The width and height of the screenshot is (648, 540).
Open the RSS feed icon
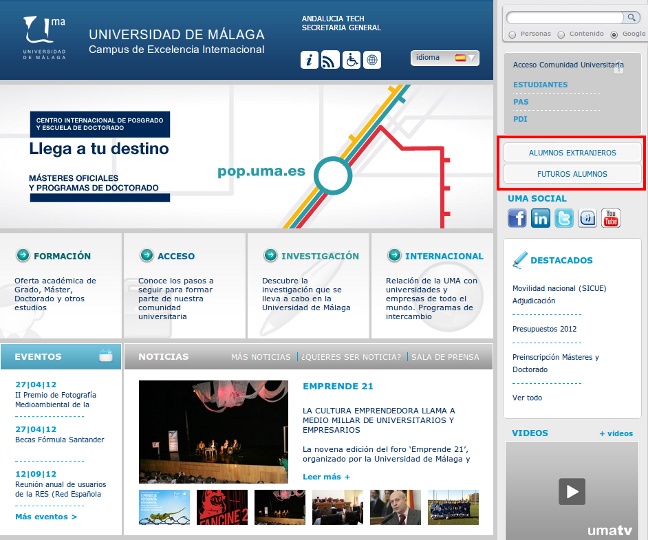pyautogui.click(x=330, y=59)
